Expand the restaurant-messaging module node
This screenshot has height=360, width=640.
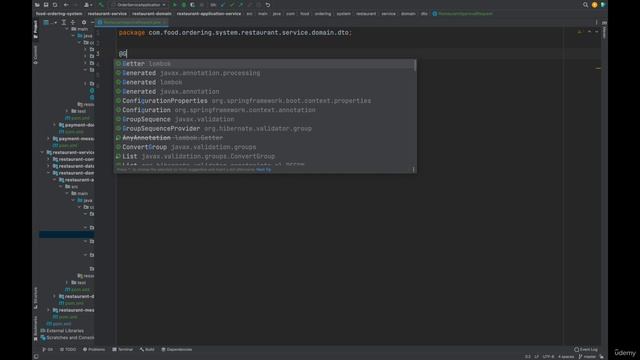click(49, 310)
